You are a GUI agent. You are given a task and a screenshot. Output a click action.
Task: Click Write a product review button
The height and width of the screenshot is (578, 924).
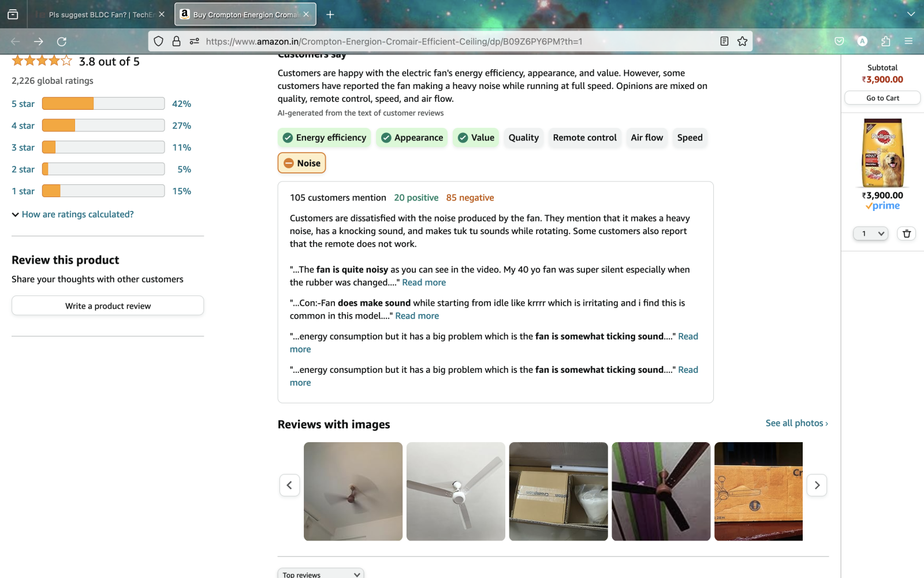(x=108, y=306)
